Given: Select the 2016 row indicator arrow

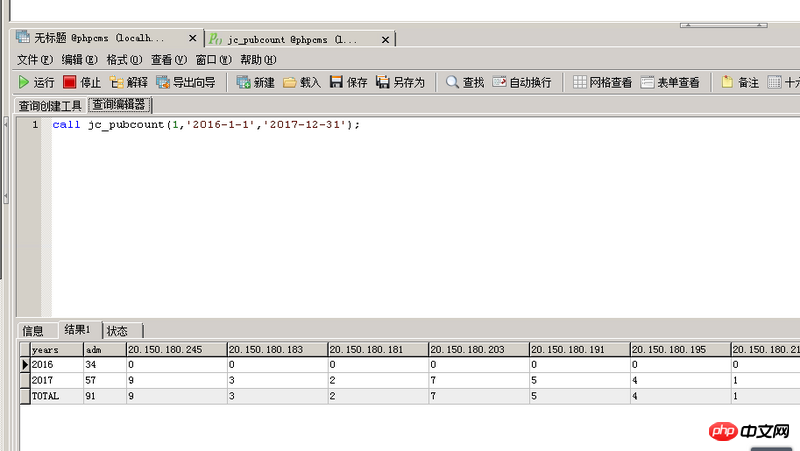Looking at the screenshot, I should tap(25, 364).
